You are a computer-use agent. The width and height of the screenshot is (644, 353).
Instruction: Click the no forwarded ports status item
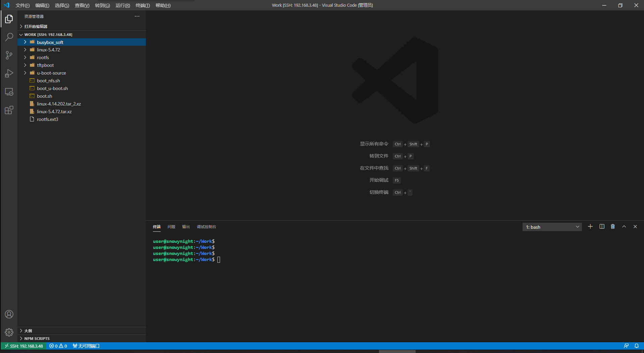(x=86, y=346)
